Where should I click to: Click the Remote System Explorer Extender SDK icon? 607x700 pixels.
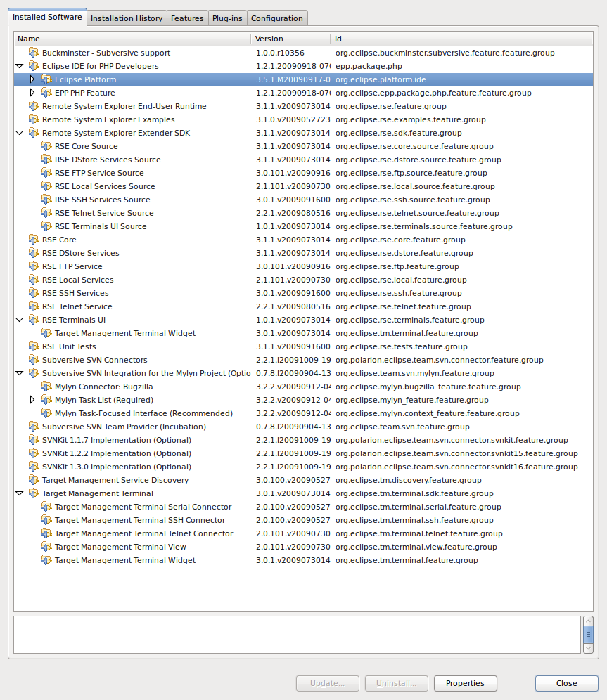pos(34,133)
